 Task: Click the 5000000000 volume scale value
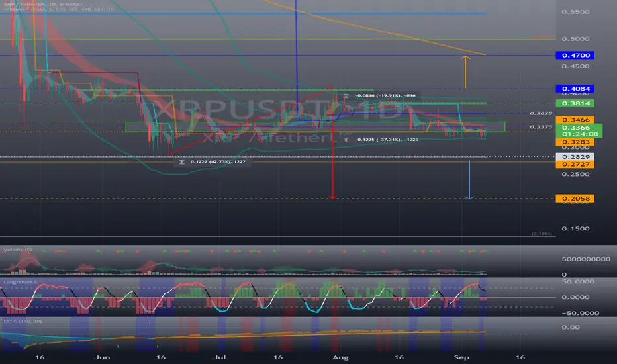click(x=586, y=259)
